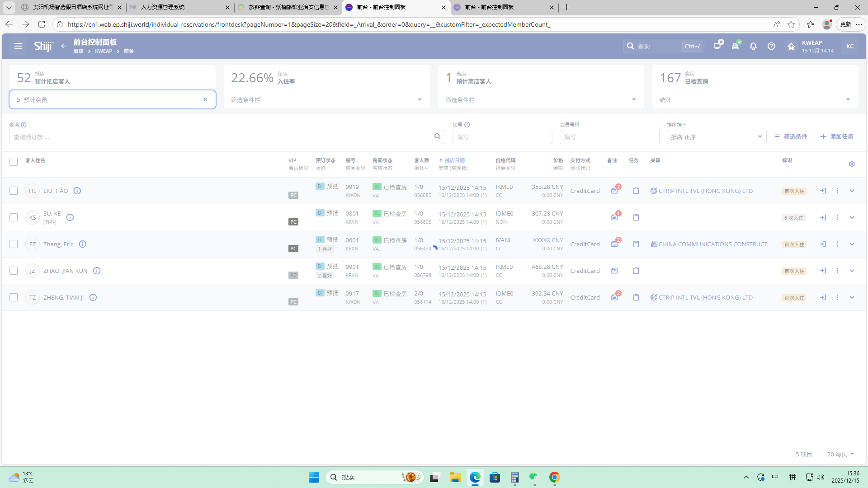Open the 20 每页 page size dropdown
Viewport: 868px width, 488px height.
[x=840, y=454]
